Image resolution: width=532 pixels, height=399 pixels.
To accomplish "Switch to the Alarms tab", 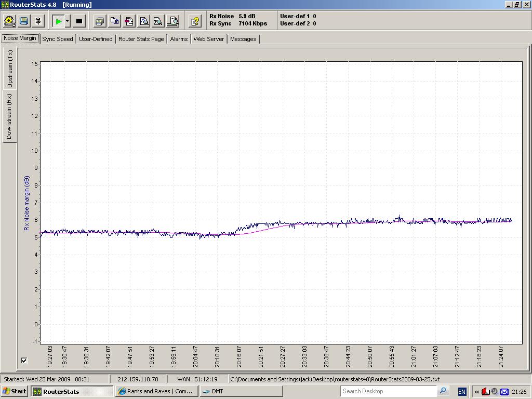I will click(x=179, y=39).
